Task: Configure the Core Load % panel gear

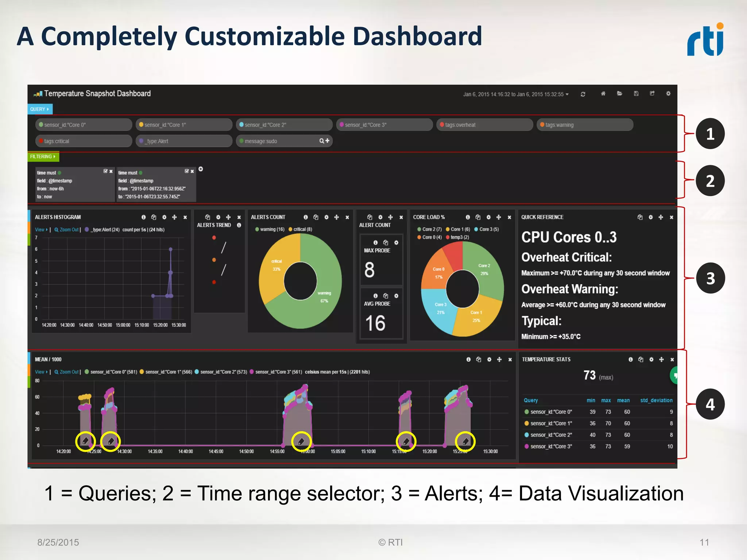Action: point(488,217)
